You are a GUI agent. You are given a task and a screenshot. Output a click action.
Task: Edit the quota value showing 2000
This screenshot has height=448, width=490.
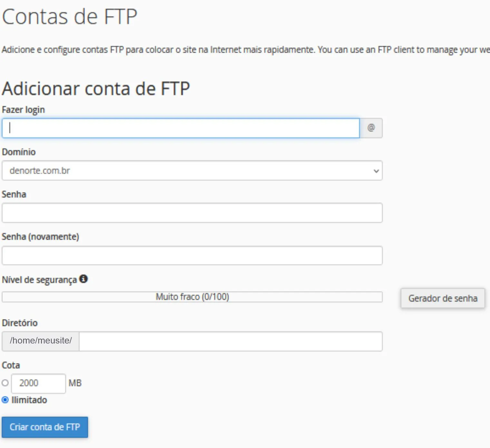point(38,383)
